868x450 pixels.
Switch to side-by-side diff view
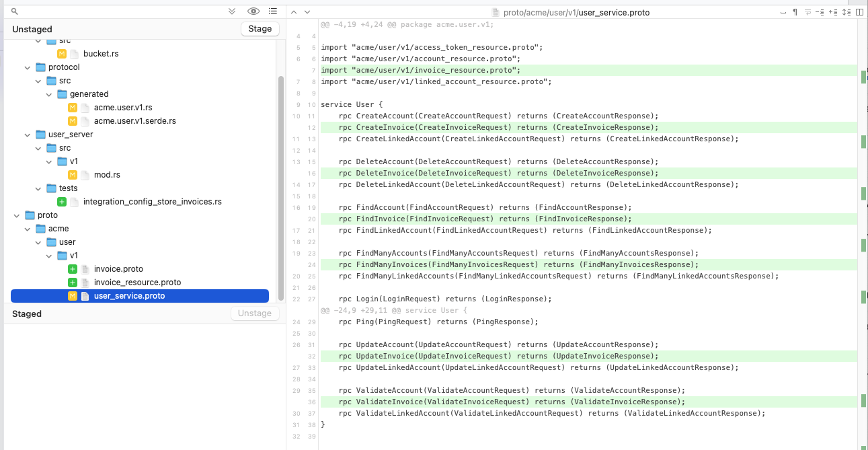click(860, 12)
